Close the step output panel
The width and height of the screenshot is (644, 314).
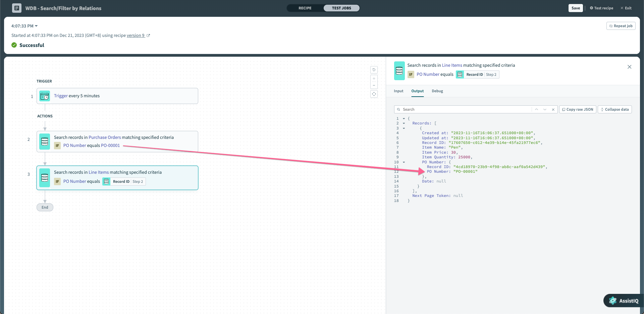pos(629,67)
